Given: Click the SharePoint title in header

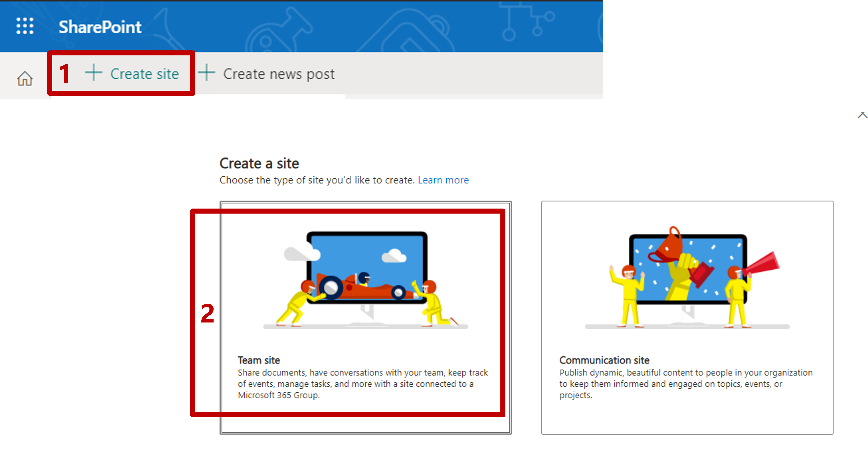Looking at the screenshot, I should point(100,27).
